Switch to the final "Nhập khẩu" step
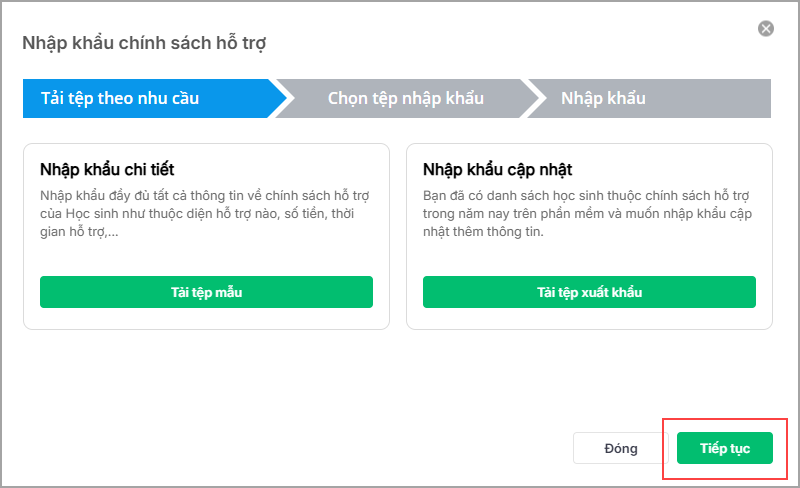The image size is (800, 488). [602, 98]
